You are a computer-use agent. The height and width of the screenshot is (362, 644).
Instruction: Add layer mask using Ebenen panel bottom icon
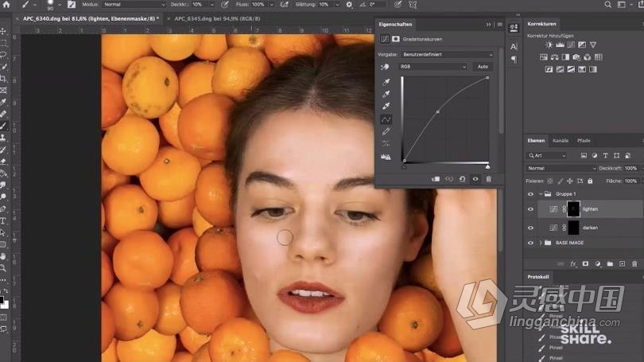click(x=585, y=263)
